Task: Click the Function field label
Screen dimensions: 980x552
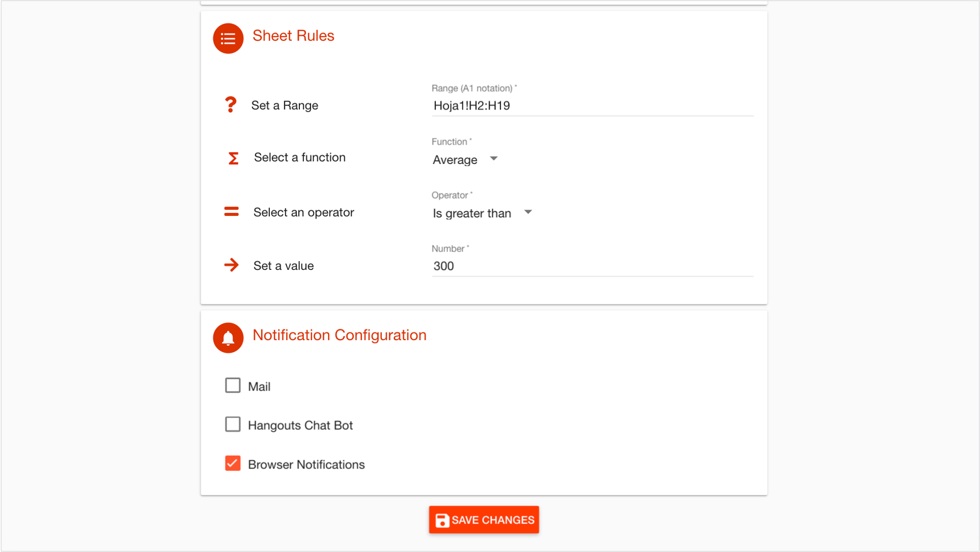Action: tap(451, 142)
